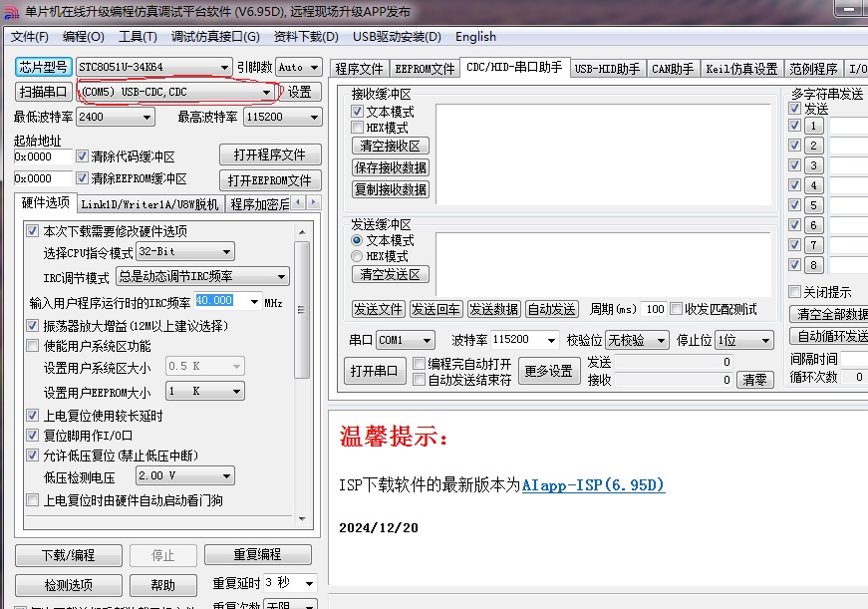Click the app icon in title bar
The height and width of the screenshot is (609, 868).
12,12
